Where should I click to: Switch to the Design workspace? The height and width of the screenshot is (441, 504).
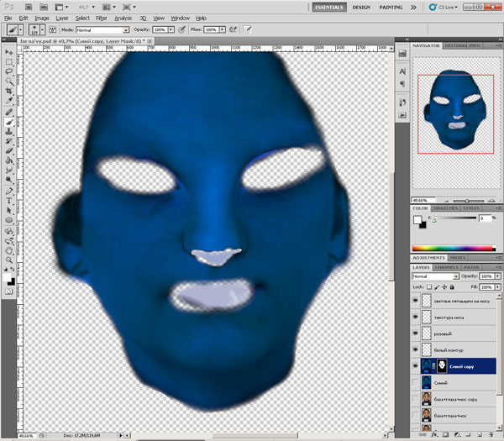pos(361,7)
